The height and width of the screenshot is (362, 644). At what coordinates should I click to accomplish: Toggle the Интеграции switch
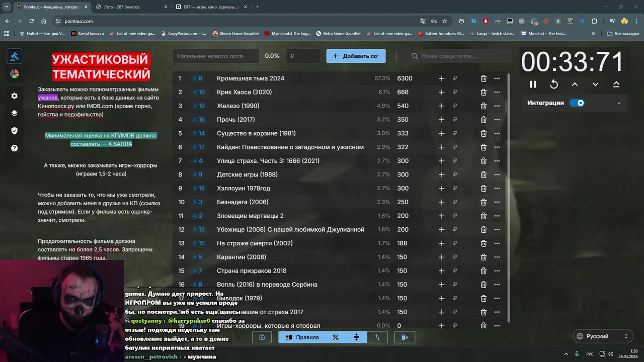pos(577,103)
